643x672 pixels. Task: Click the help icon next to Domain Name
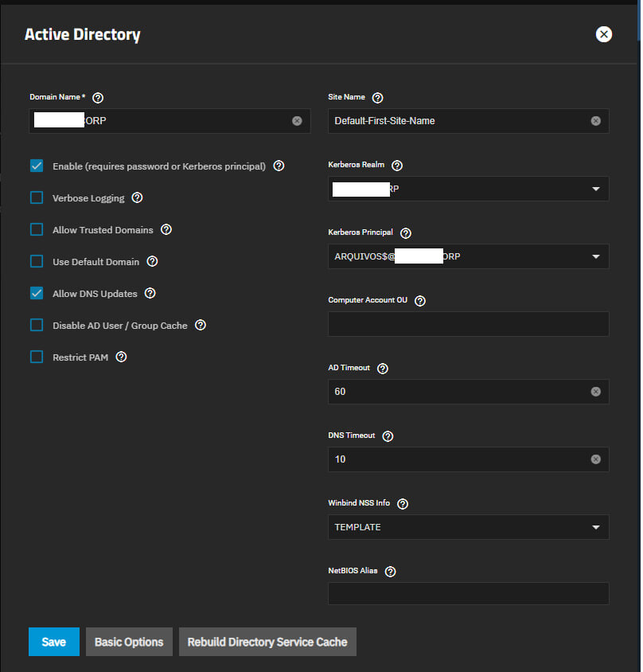98,98
